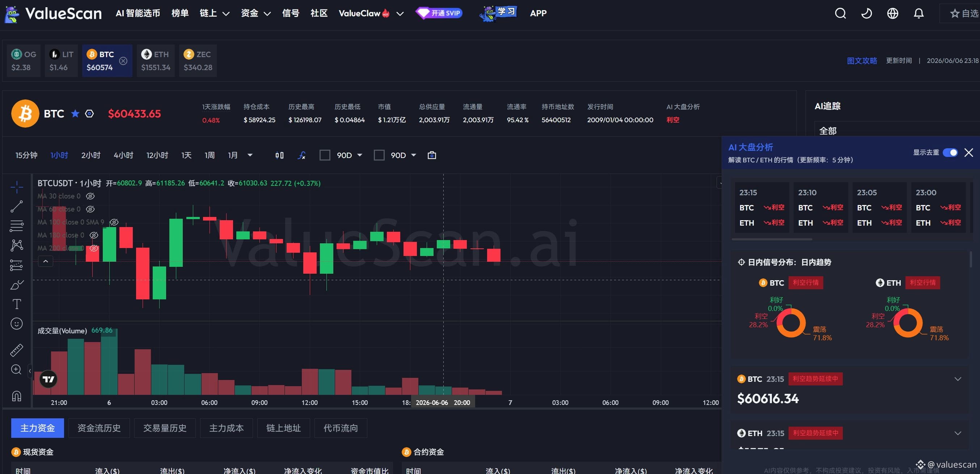Screen dimensions: 980x474
Task: Show the MA 60 indicator line
Action: coord(90,209)
